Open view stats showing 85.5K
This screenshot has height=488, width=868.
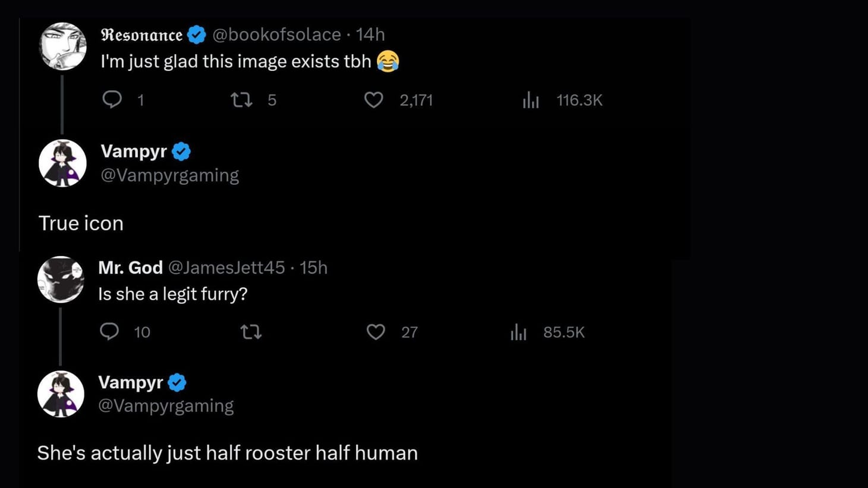pos(518,332)
